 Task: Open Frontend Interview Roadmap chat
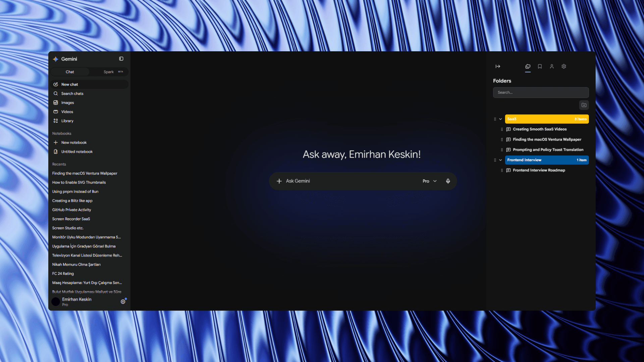539,170
